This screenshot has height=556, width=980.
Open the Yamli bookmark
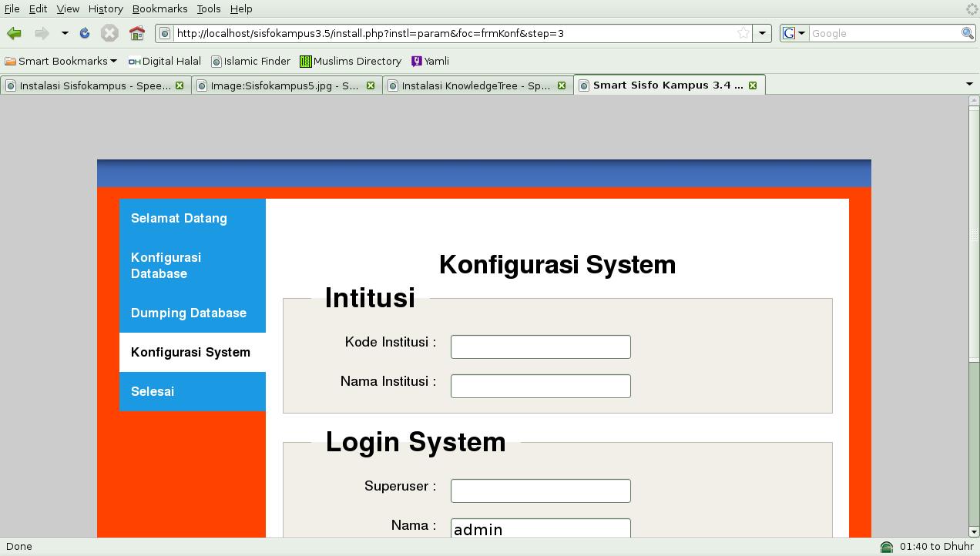tap(430, 61)
